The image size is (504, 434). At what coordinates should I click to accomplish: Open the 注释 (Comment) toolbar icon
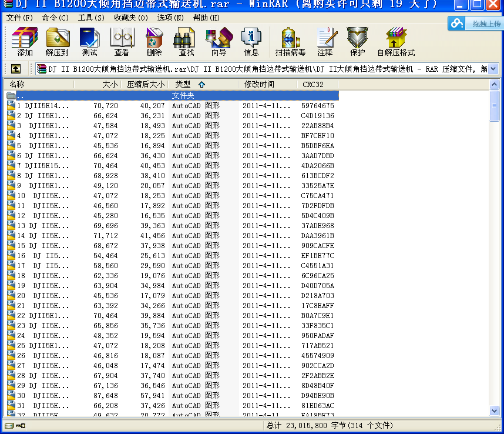click(x=325, y=42)
